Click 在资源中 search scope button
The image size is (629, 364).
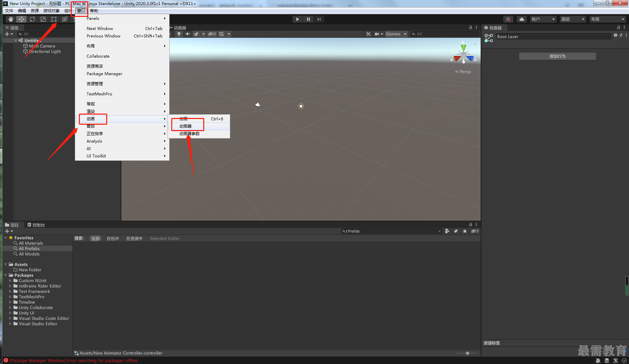pyautogui.click(x=134, y=239)
